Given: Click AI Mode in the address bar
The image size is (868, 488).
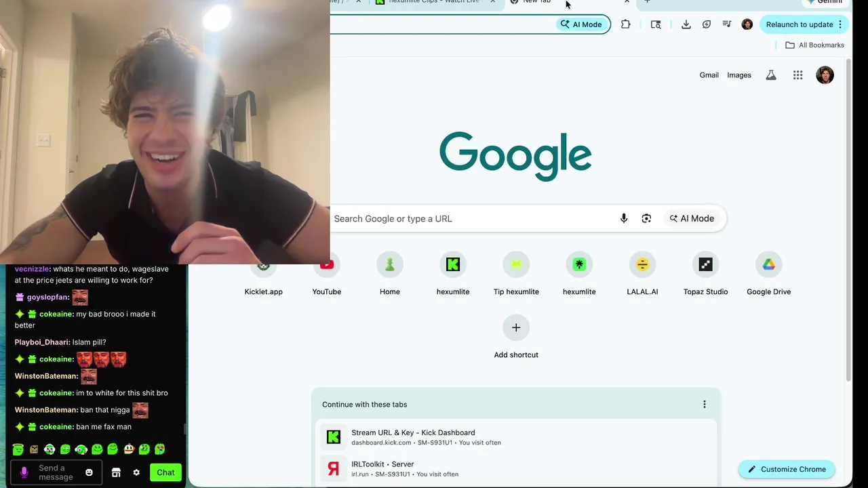Looking at the screenshot, I should [581, 24].
